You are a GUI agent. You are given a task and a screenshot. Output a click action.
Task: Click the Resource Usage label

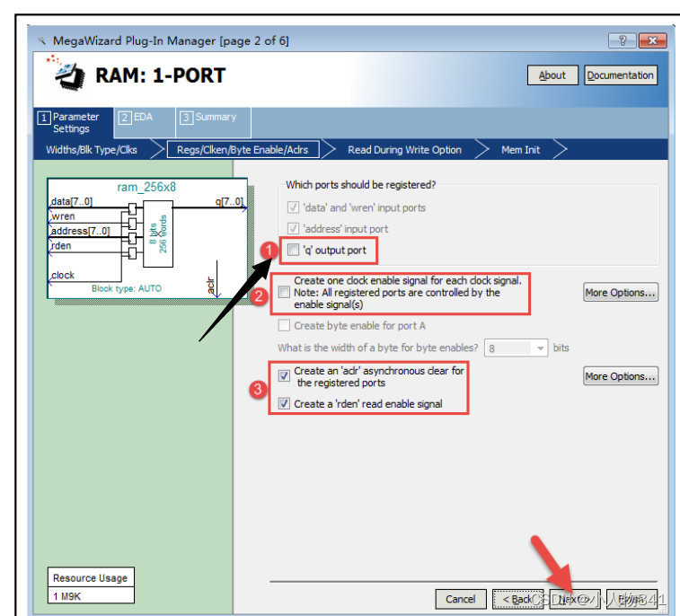(90, 578)
